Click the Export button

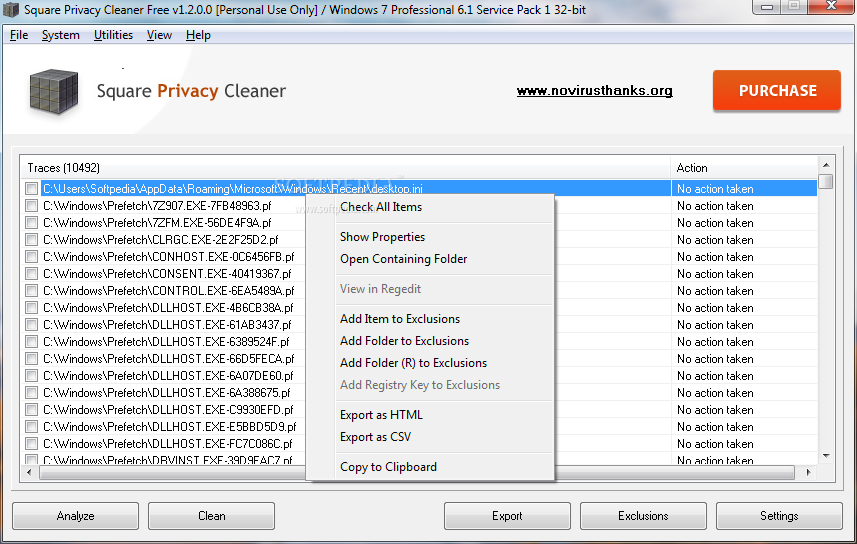point(507,516)
